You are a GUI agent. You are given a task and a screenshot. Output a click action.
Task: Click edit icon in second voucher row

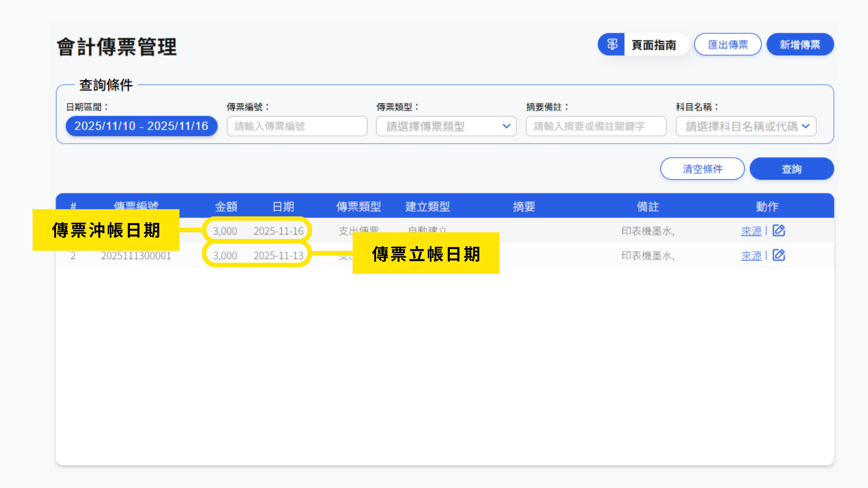click(x=778, y=255)
